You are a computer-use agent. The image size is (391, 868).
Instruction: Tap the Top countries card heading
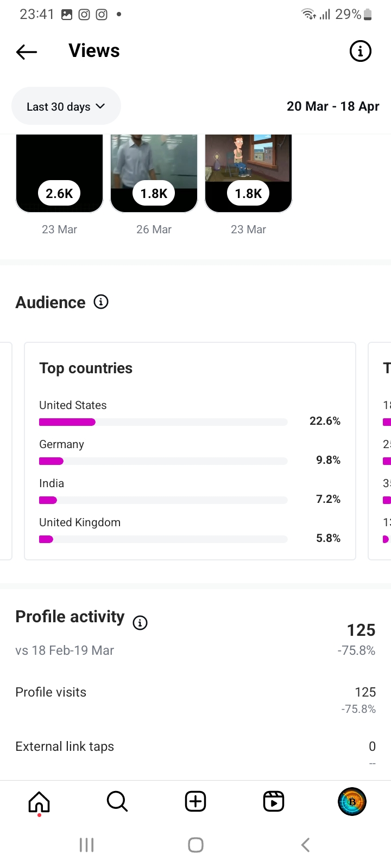click(86, 368)
